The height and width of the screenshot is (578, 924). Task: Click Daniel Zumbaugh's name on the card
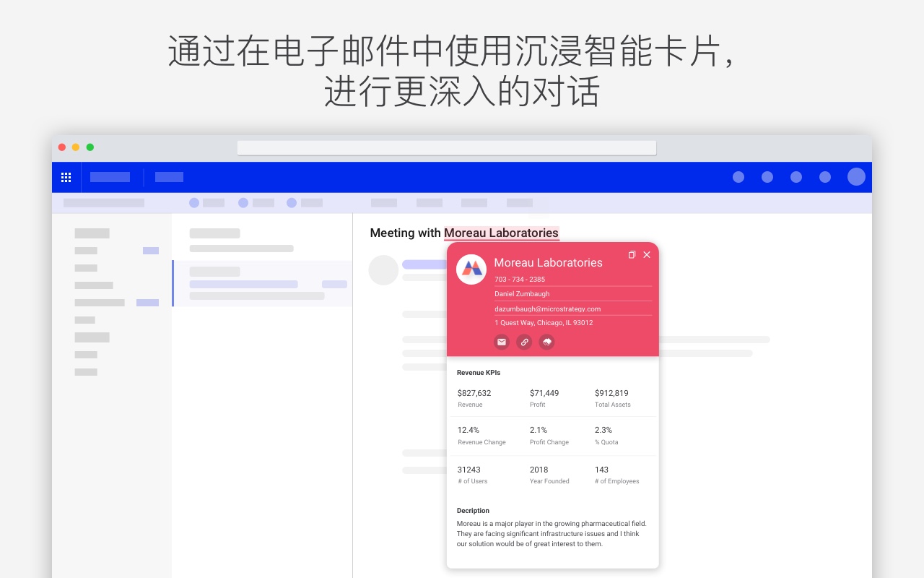[522, 293]
